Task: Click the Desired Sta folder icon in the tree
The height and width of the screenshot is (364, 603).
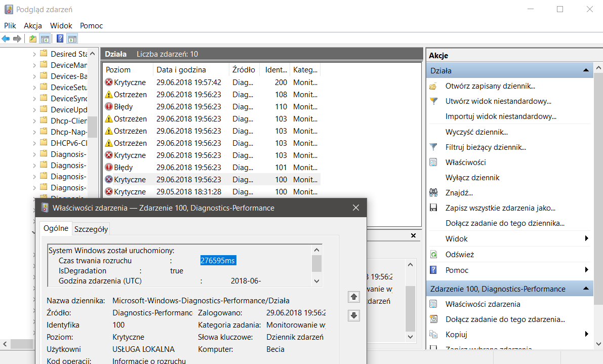Action: point(44,54)
